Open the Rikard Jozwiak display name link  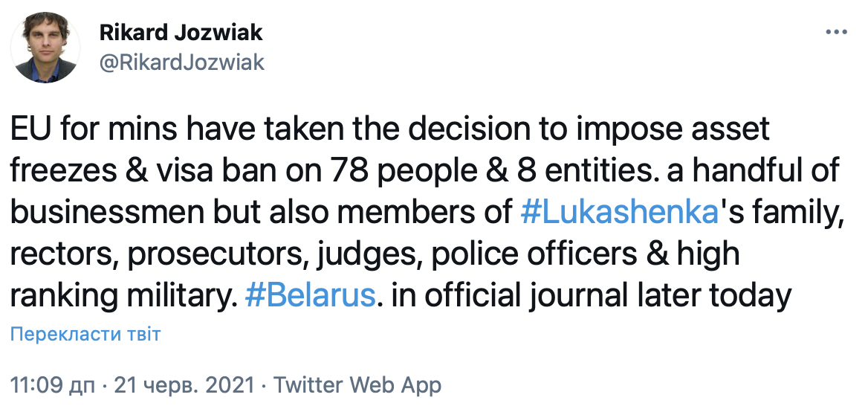point(181,33)
